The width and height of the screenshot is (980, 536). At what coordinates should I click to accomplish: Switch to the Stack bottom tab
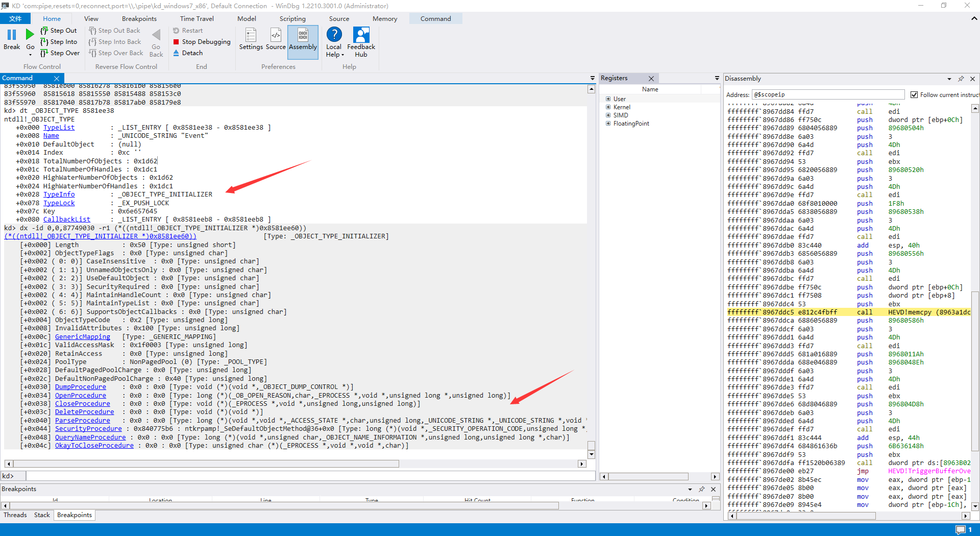(x=42, y=515)
